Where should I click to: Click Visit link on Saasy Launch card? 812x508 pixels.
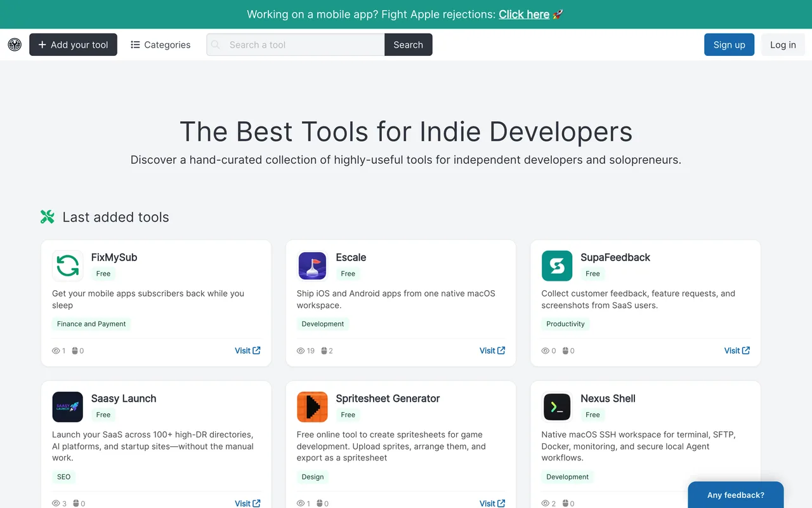[x=247, y=503]
